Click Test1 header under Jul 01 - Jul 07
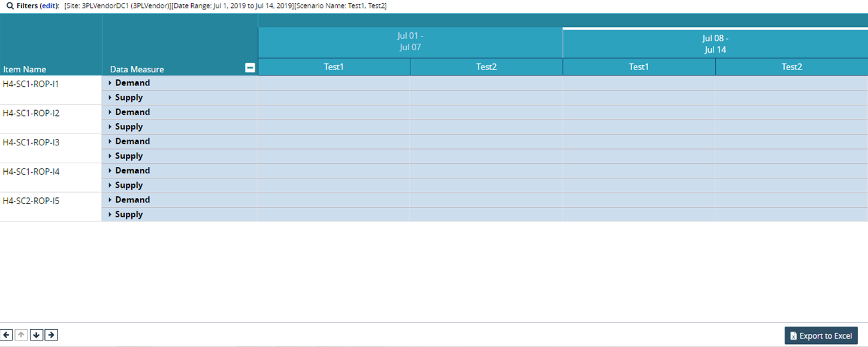This screenshot has height=347, width=868. [334, 67]
